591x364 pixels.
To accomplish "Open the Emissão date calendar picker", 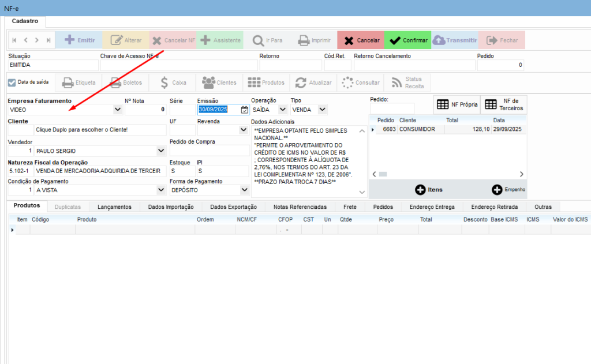I will 244,110.
